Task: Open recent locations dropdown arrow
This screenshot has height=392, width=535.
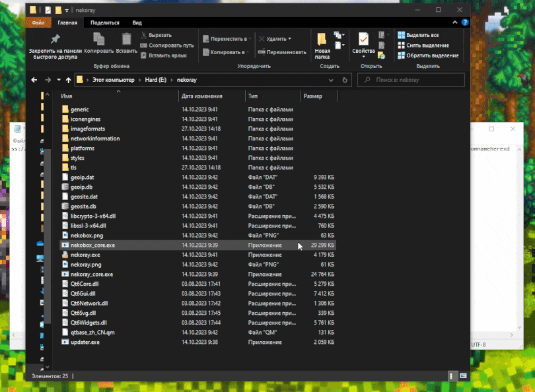Action: [59, 80]
